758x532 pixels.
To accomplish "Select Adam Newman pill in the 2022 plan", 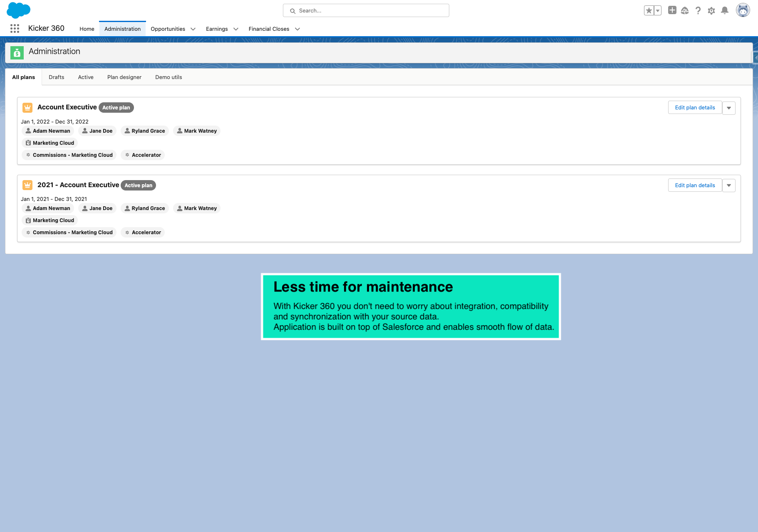I will (48, 131).
